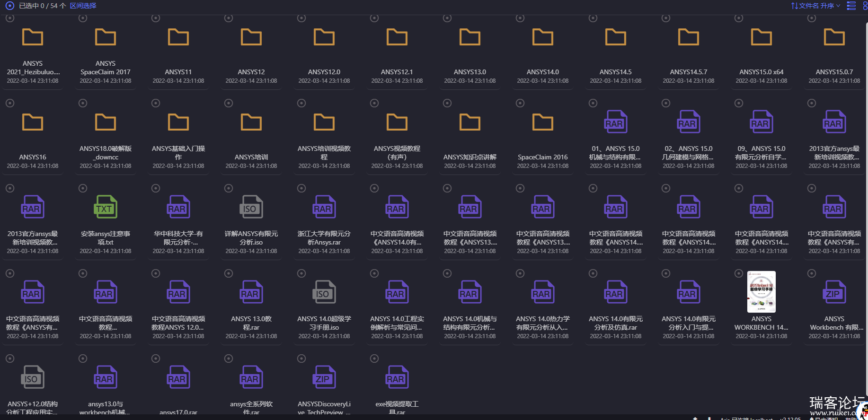Click the name 中文语音高清视频教程ANSYS 12.0...

click(x=178, y=323)
